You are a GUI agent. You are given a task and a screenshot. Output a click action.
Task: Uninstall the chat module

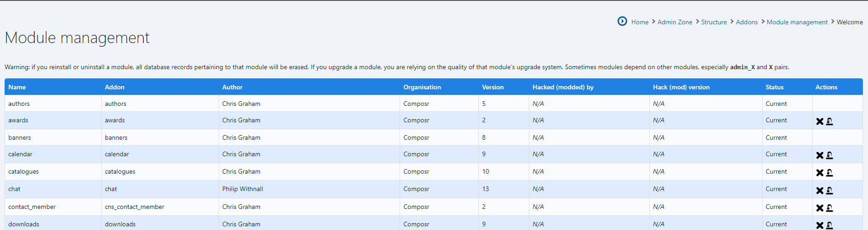pos(819,191)
